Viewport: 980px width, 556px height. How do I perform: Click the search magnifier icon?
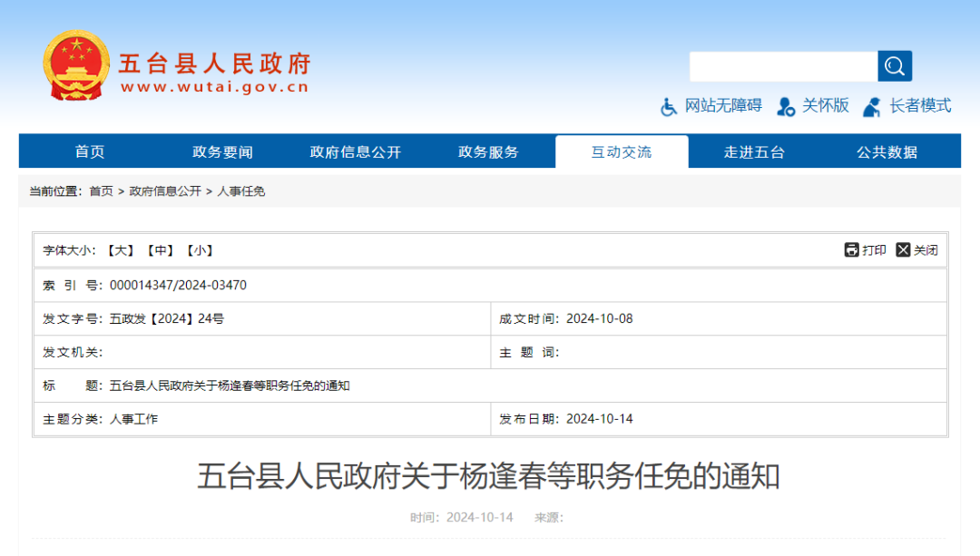pyautogui.click(x=894, y=65)
